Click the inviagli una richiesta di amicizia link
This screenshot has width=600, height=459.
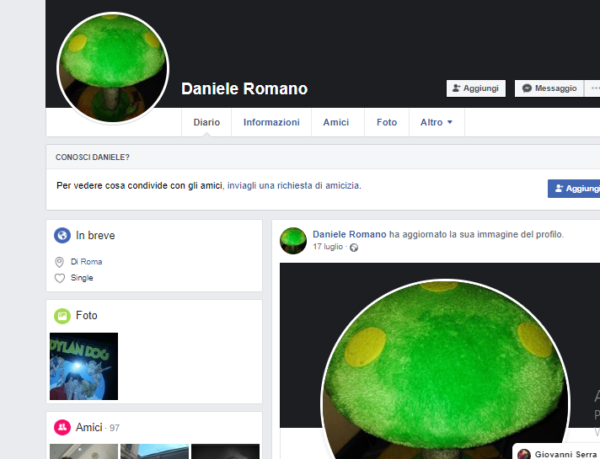point(293,186)
